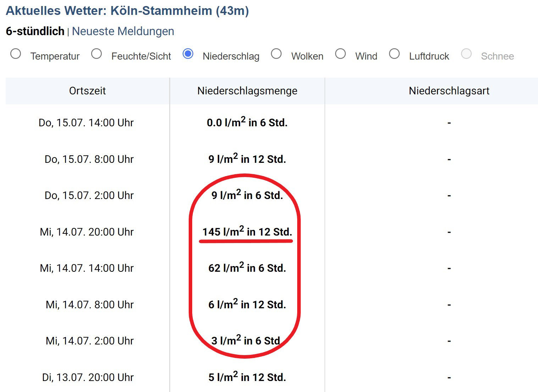This screenshot has height=392, width=538.
Task: Click the 145 l/m² in 12 Std. value
Action: click(247, 231)
